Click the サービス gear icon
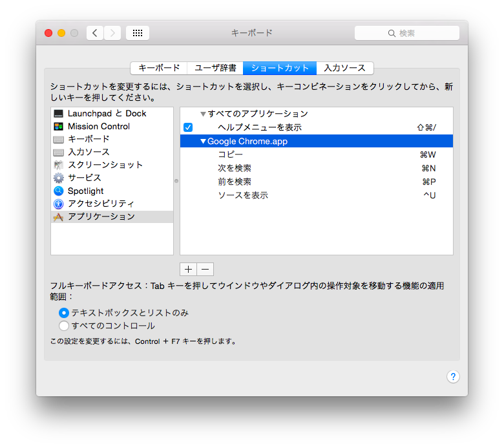504x448 pixels. (x=59, y=178)
